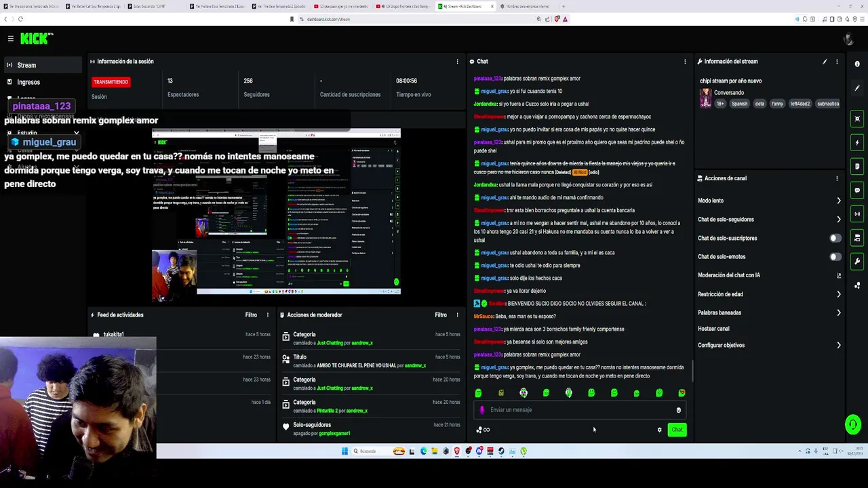This screenshot has height=488, width=868.
Task: Click the Enviar un mensaje input field
Action: pos(580,410)
